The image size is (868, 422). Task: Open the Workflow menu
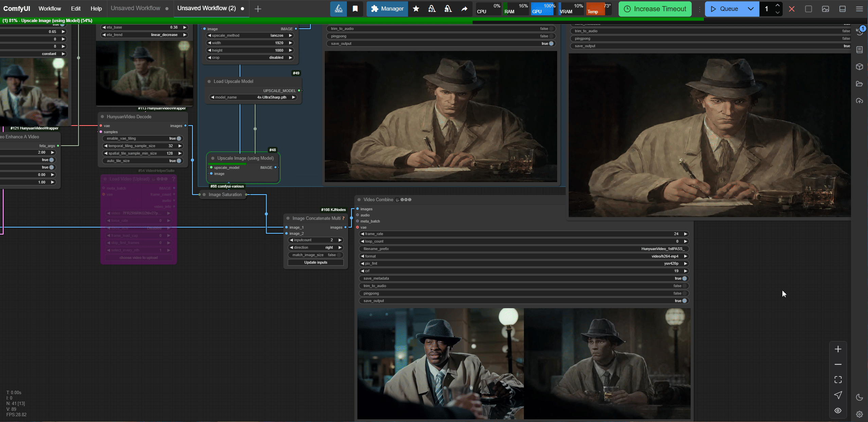(50, 8)
